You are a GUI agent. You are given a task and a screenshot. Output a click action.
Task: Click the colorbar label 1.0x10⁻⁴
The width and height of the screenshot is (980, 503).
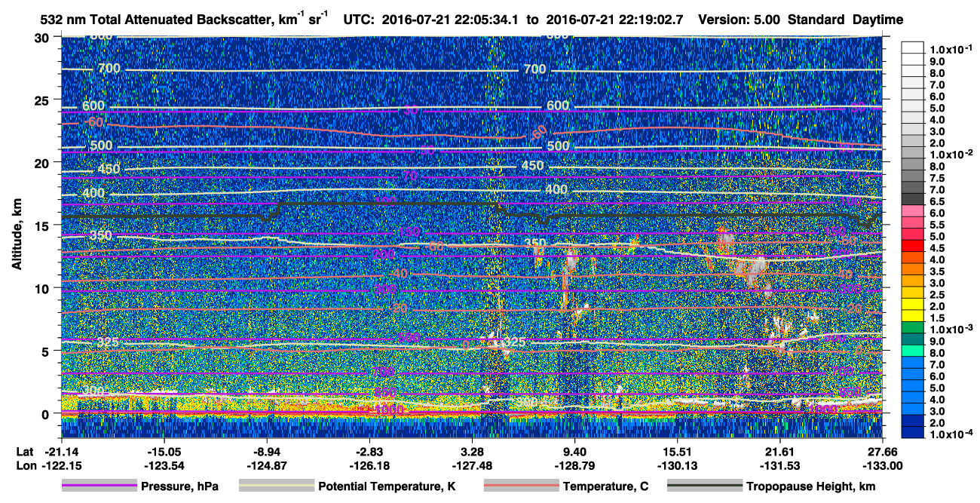[x=951, y=434]
